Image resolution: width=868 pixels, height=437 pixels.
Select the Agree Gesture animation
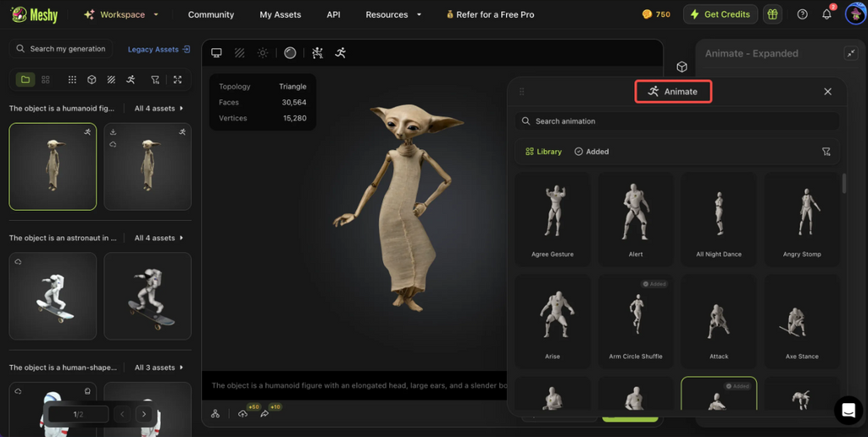click(x=553, y=219)
